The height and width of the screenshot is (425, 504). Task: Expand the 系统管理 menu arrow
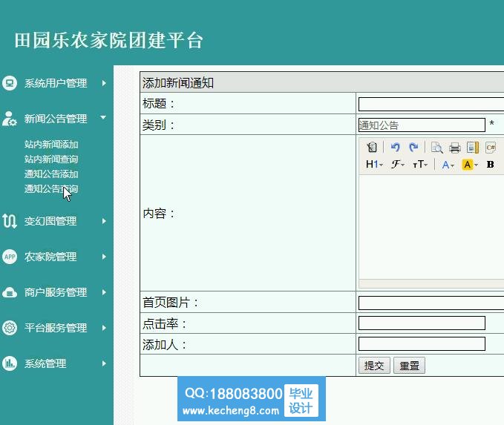point(104,363)
